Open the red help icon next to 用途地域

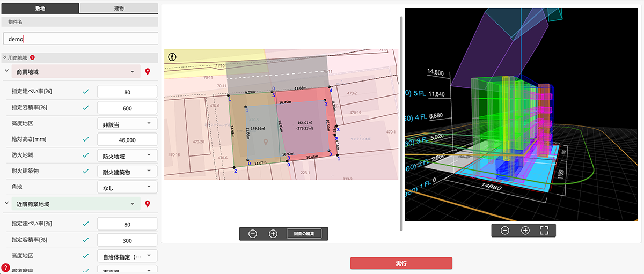pos(32,57)
